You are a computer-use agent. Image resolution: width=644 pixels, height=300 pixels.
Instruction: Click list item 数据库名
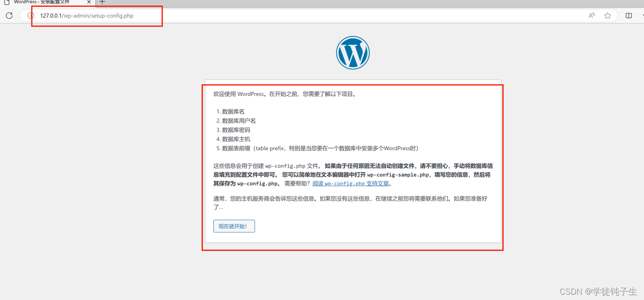234,111
